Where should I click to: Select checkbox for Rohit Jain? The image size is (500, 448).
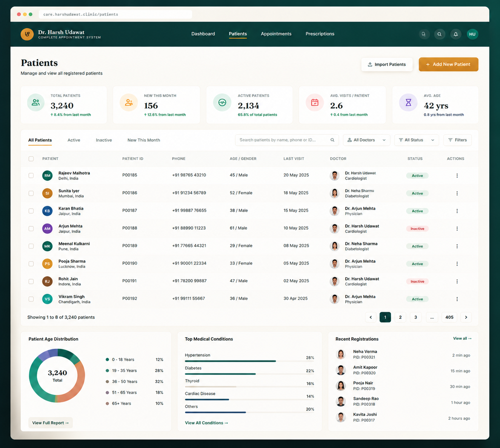click(x=31, y=282)
